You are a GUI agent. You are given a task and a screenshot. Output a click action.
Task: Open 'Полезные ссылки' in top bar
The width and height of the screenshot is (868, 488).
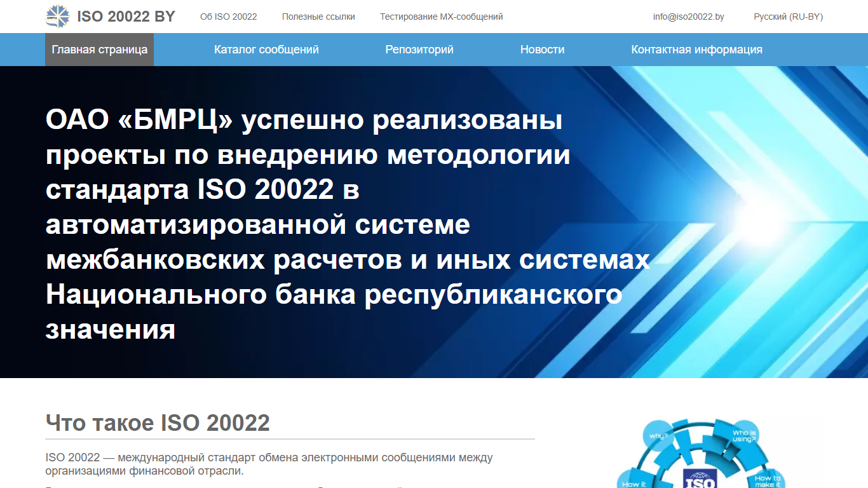318,17
